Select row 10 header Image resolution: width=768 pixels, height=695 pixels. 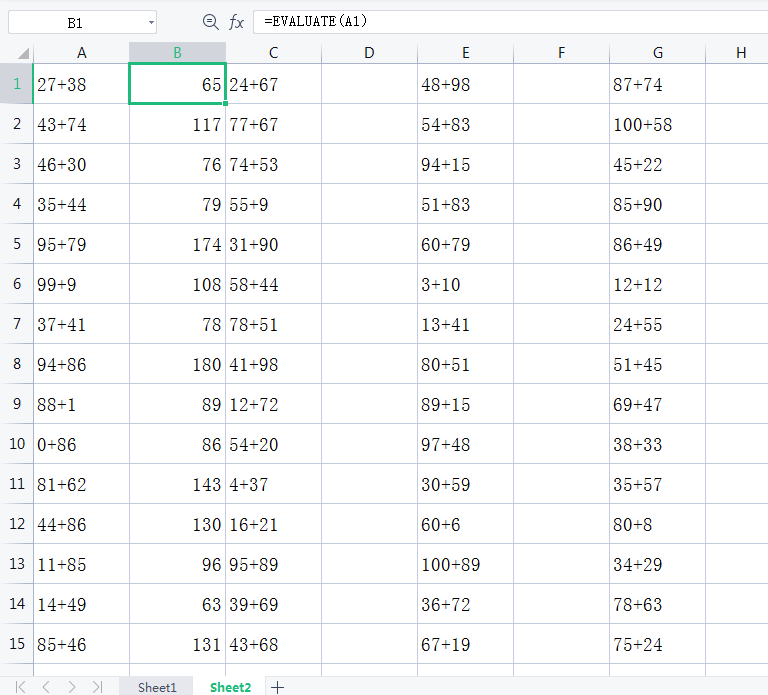coord(17,444)
